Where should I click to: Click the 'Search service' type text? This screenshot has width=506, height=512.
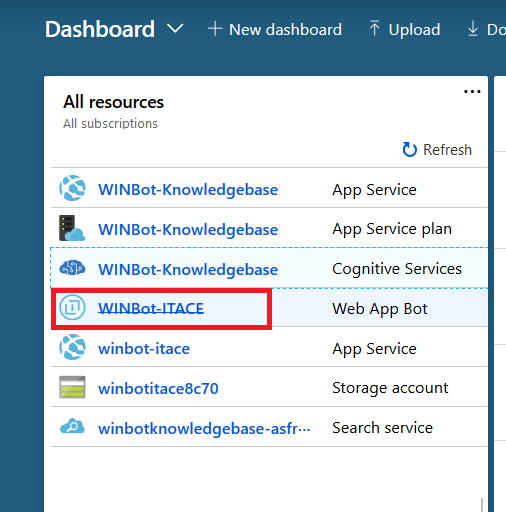click(x=383, y=428)
